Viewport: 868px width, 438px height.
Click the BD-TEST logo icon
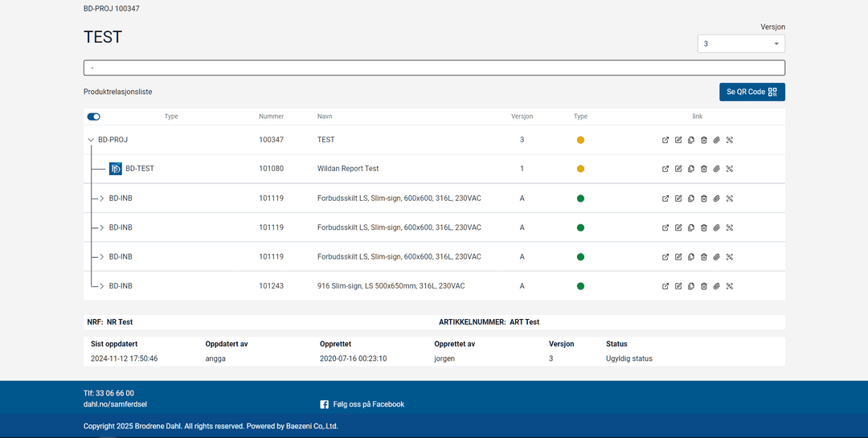(116, 169)
